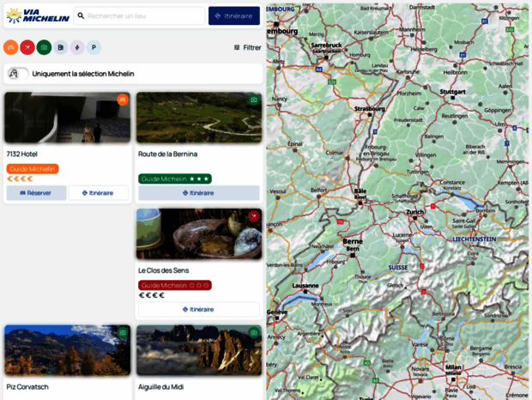Viewport: 532px width, 400px height.
Task: Click Colmar on the map
Action: pyautogui.click(x=334, y=153)
